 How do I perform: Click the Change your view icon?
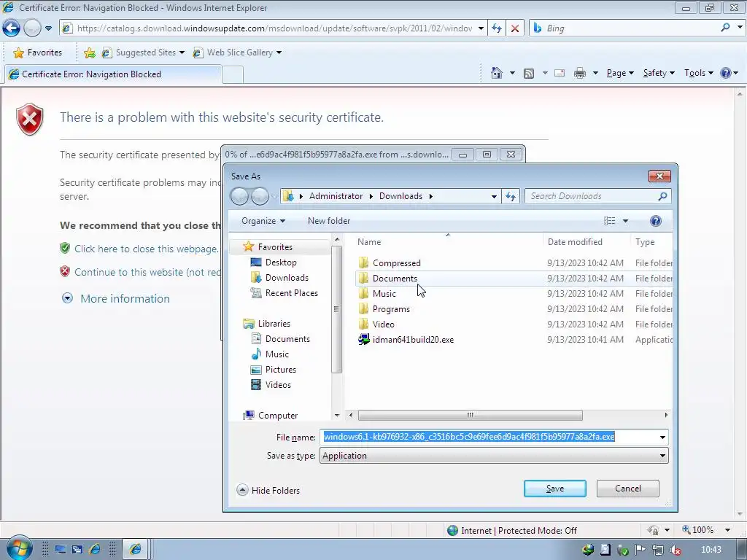(x=610, y=220)
